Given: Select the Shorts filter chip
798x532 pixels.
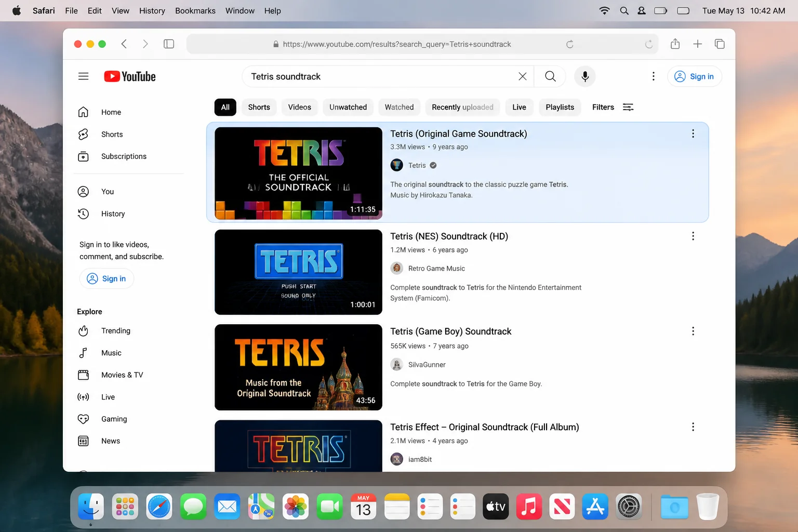Looking at the screenshot, I should pos(259,107).
